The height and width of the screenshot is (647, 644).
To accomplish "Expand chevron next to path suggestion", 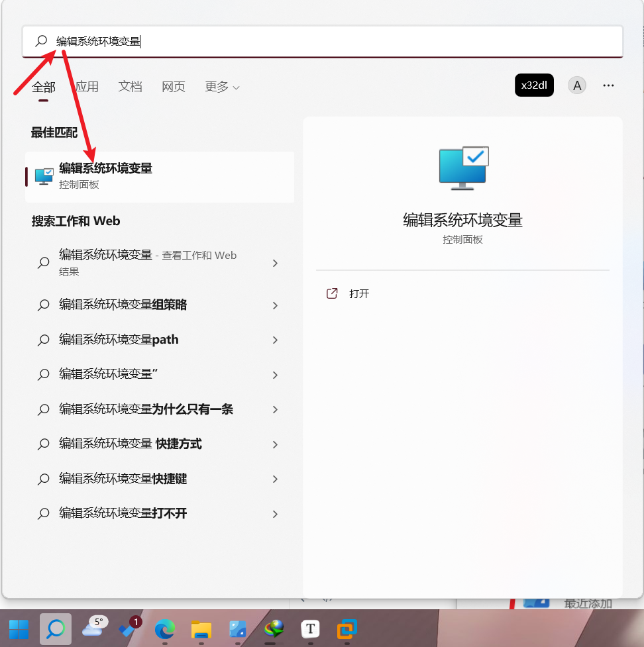I will (276, 340).
